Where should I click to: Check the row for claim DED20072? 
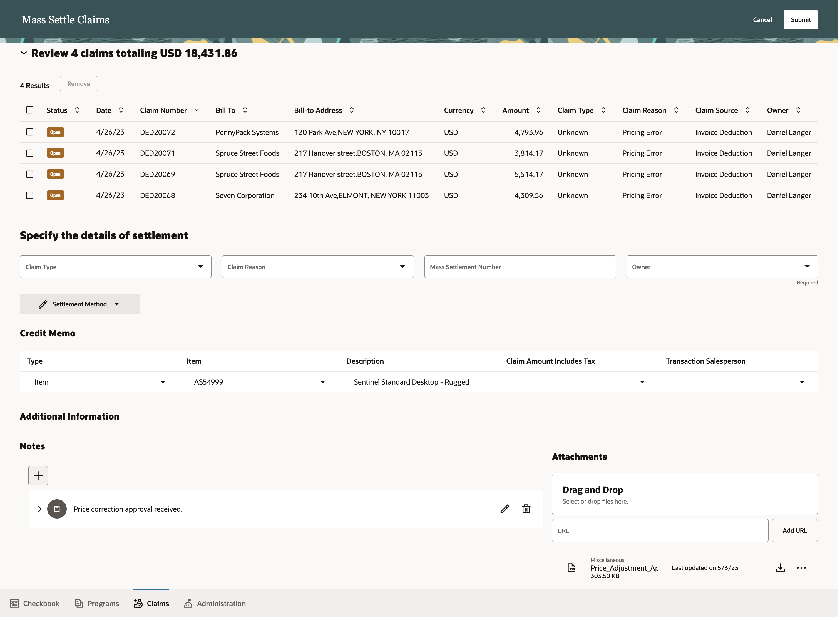click(x=30, y=132)
